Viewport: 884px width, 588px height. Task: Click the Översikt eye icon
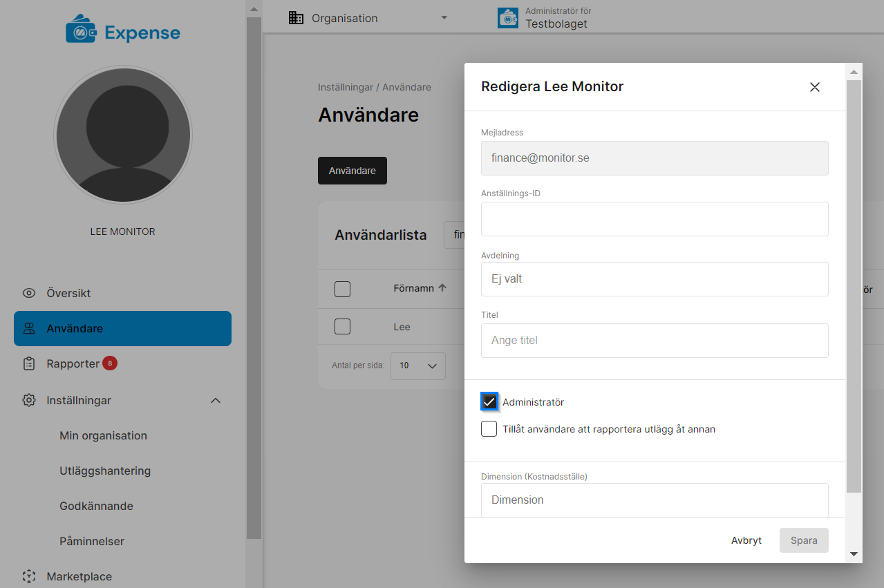tap(29, 293)
